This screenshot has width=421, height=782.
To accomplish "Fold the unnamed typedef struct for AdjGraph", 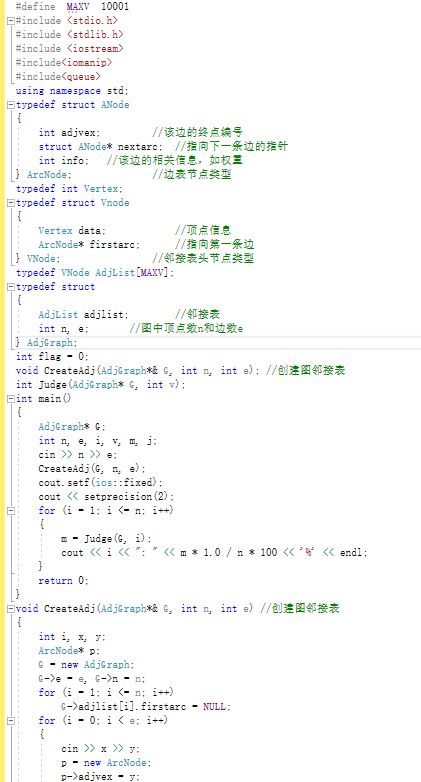I will coord(11,287).
